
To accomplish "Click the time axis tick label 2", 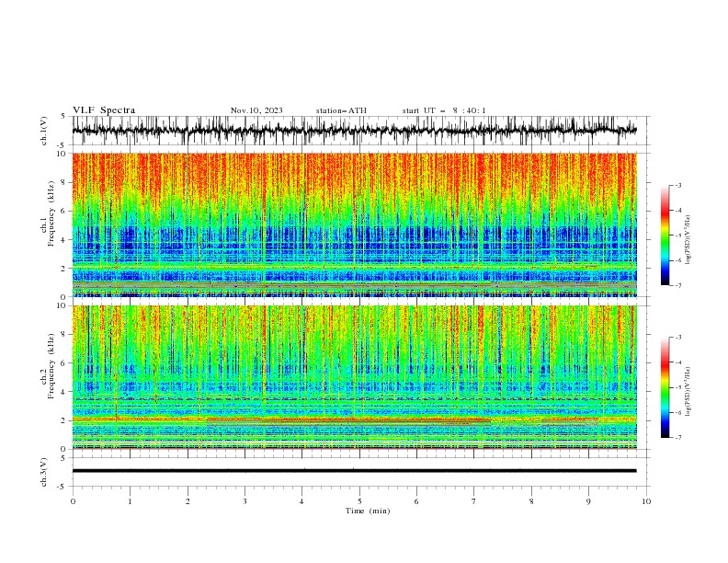I will coord(188,501).
